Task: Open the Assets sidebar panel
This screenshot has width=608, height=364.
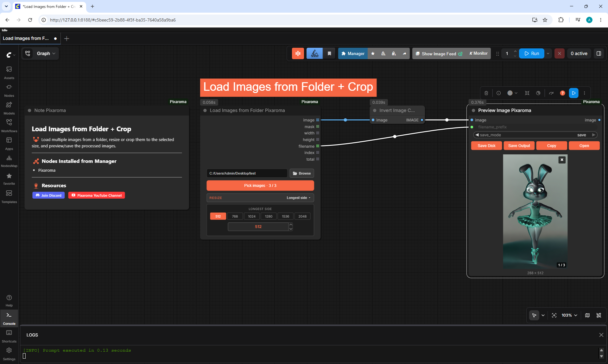Action: (x=9, y=73)
